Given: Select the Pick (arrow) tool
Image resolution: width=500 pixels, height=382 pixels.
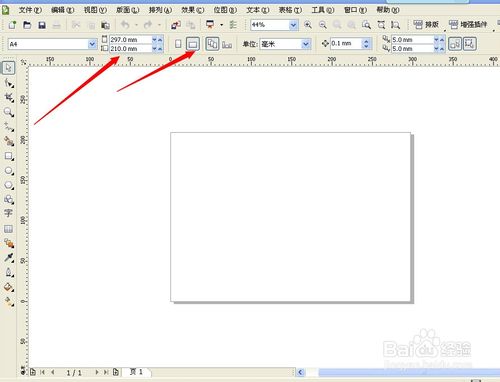Looking at the screenshot, I should click(x=8, y=68).
